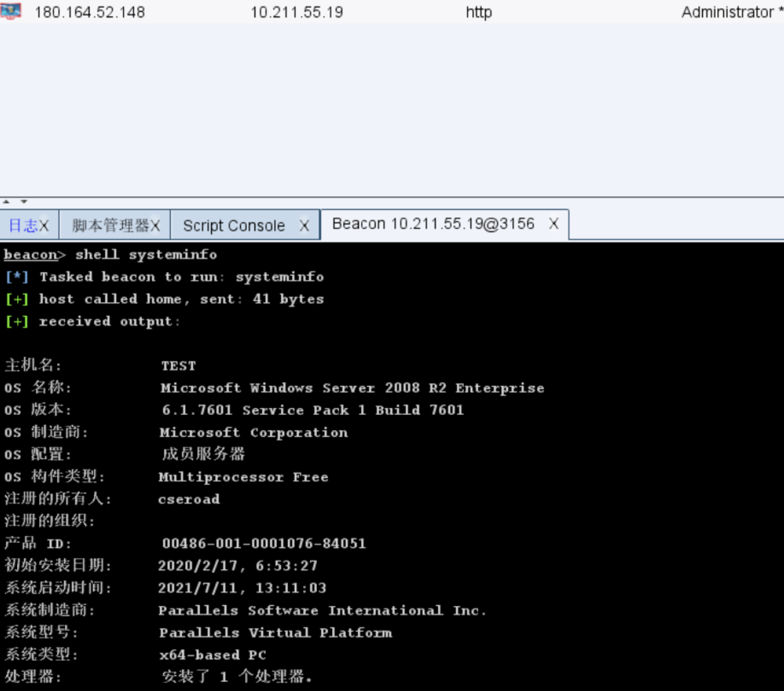Click the 安装了 1 个处理器 text
784x691 pixels.
tap(237, 676)
